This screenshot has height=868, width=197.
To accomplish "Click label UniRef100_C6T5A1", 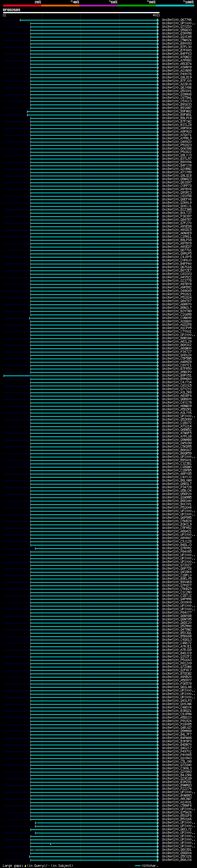I will pyautogui.click(x=177, y=98).
